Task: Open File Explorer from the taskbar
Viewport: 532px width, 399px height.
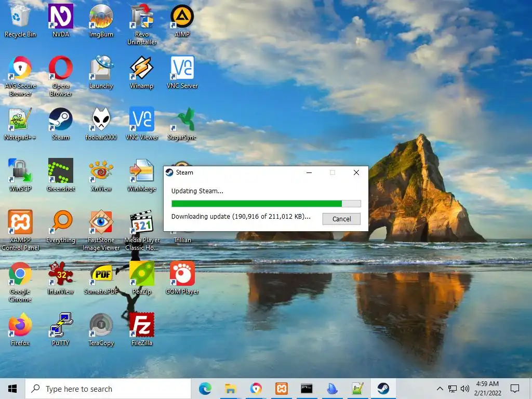Action: pyautogui.click(x=230, y=389)
